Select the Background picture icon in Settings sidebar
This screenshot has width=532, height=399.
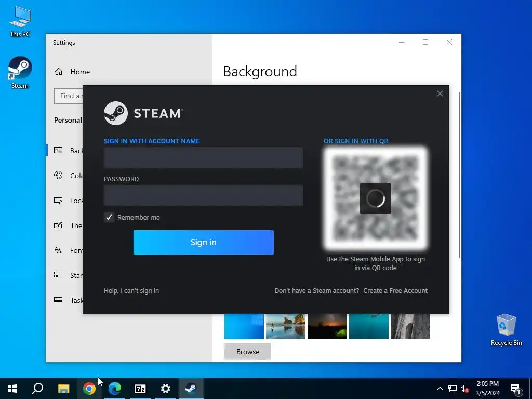point(58,150)
